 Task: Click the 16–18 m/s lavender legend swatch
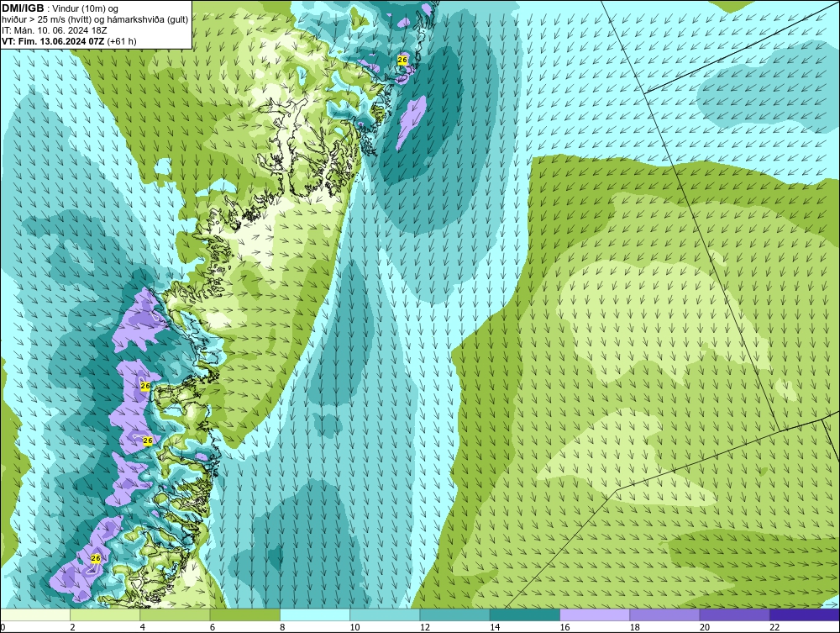point(595,615)
